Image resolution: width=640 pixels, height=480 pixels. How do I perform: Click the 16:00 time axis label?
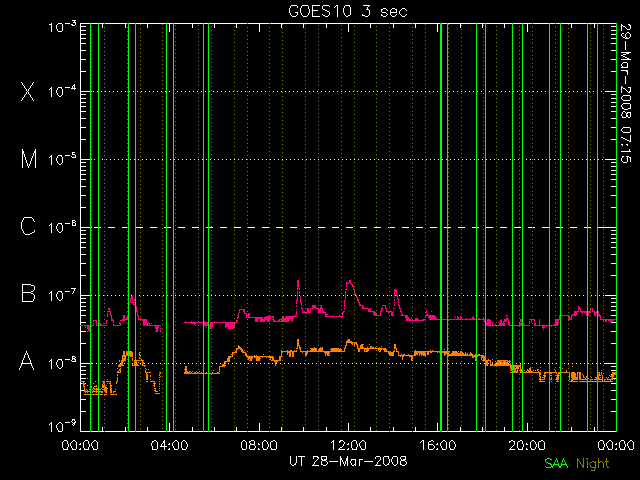click(x=438, y=445)
